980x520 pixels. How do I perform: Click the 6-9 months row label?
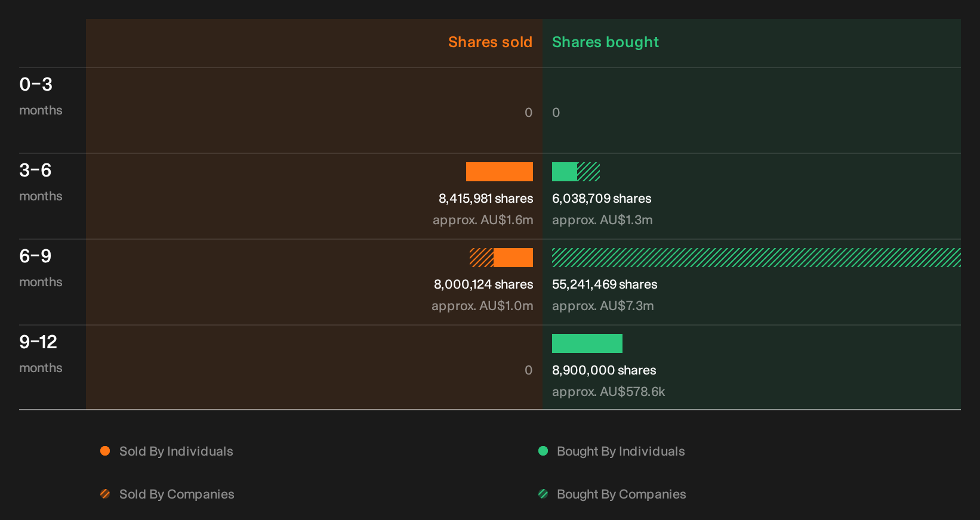(41, 268)
